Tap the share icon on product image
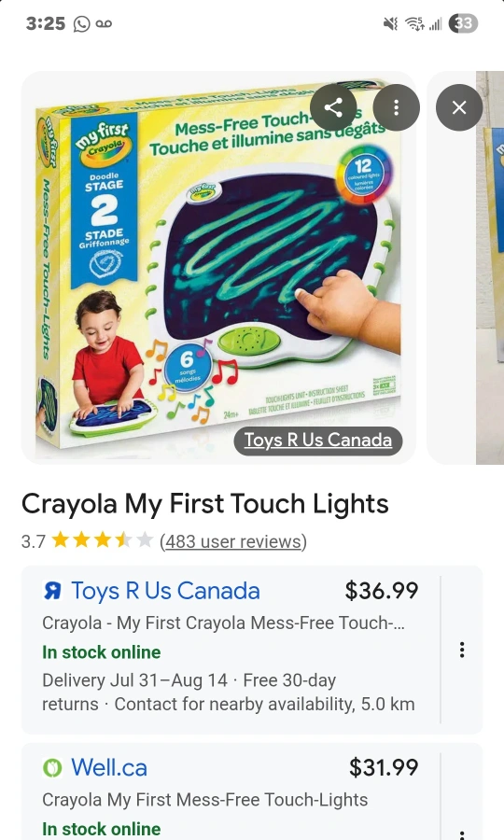504x840 pixels. (333, 107)
